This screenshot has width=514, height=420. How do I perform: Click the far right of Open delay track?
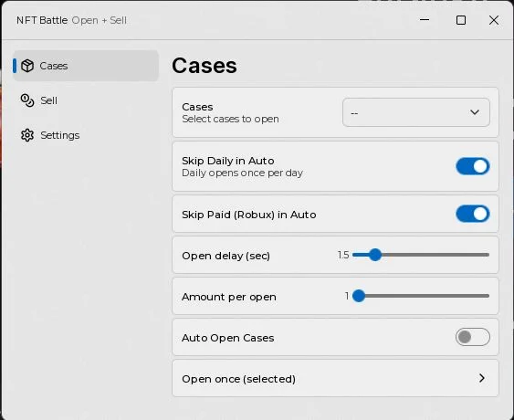click(488, 255)
